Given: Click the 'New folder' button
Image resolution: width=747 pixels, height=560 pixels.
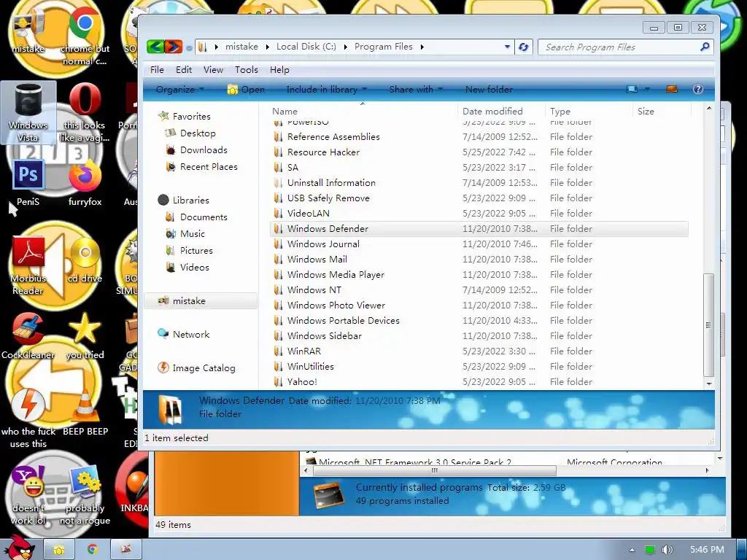Looking at the screenshot, I should click(489, 90).
